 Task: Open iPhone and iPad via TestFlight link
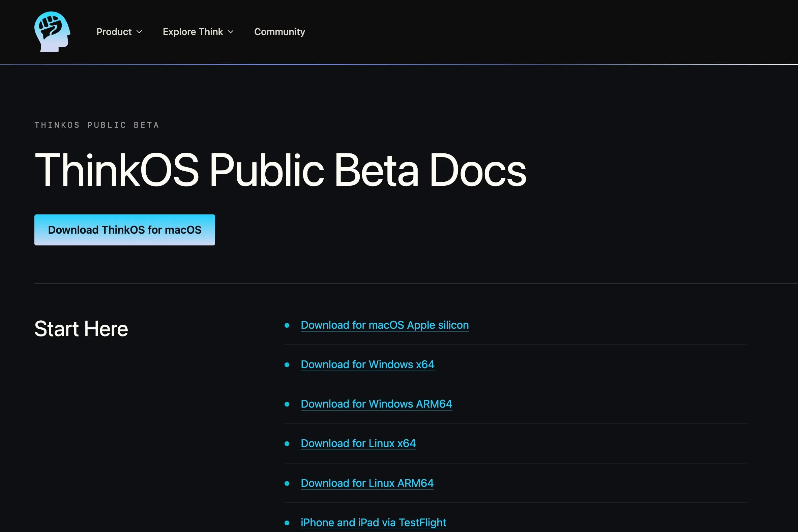pos(374,523)
